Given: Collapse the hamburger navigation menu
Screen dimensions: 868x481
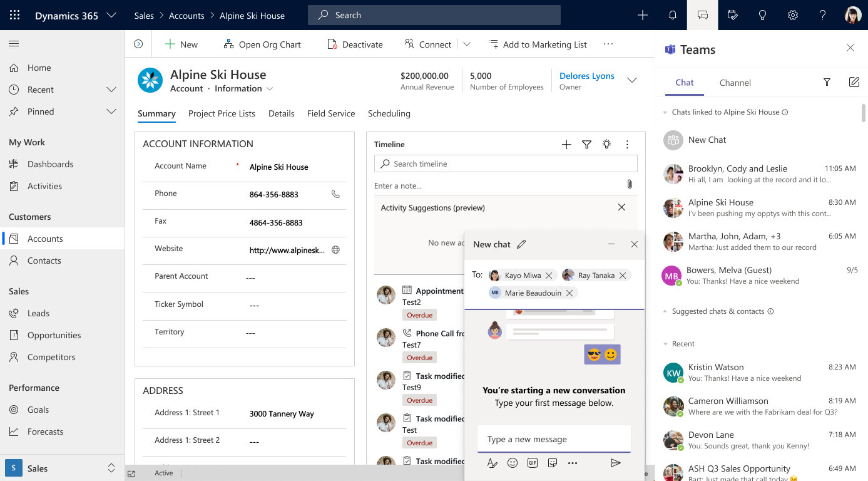Looking at the screenshot, I should click(14, 43).
